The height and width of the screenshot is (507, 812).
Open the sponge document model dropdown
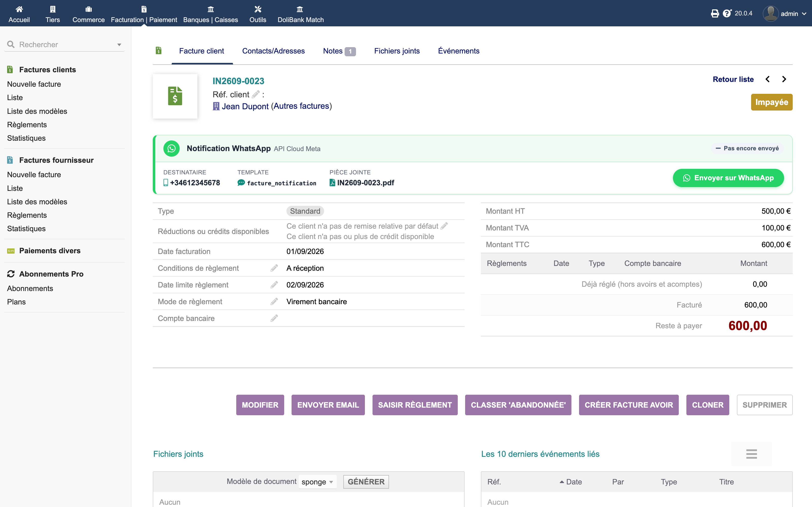point(317,482)
